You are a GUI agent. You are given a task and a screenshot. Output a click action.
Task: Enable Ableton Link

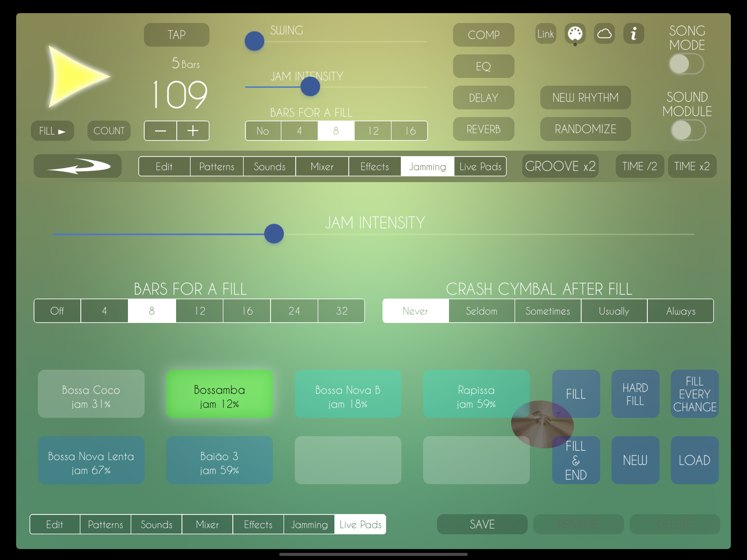pos(545,34)
